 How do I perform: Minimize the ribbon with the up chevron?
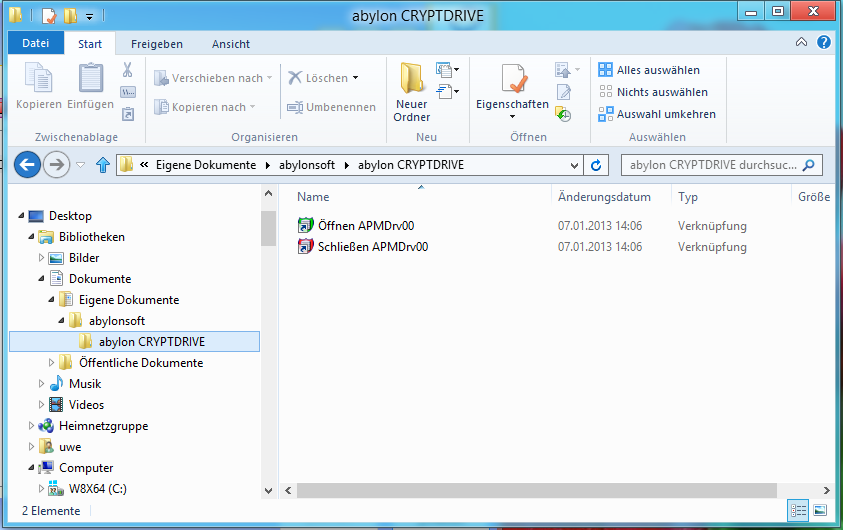pyautogui.click(x=801, y=42)
